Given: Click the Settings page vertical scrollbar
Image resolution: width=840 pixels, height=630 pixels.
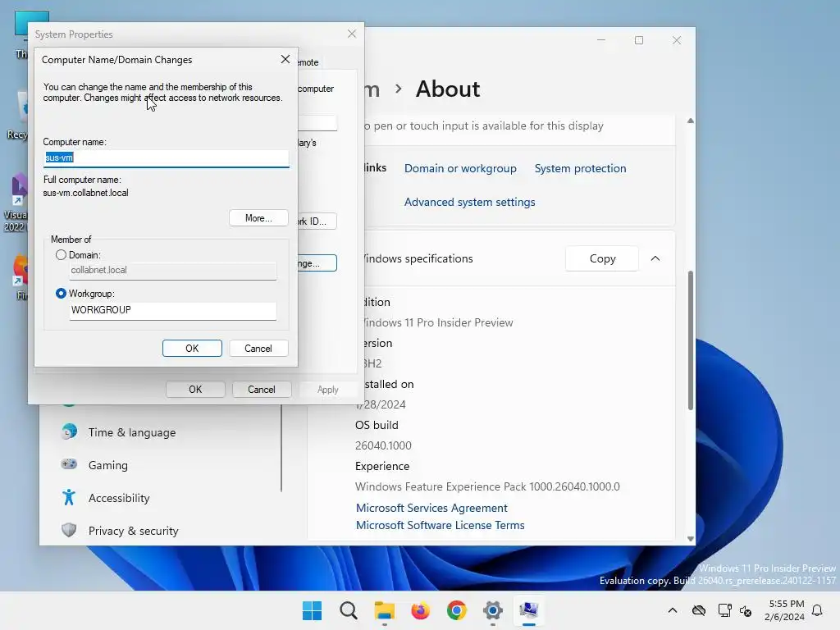Looking at the screenshot, I should (x=691, y=340).
